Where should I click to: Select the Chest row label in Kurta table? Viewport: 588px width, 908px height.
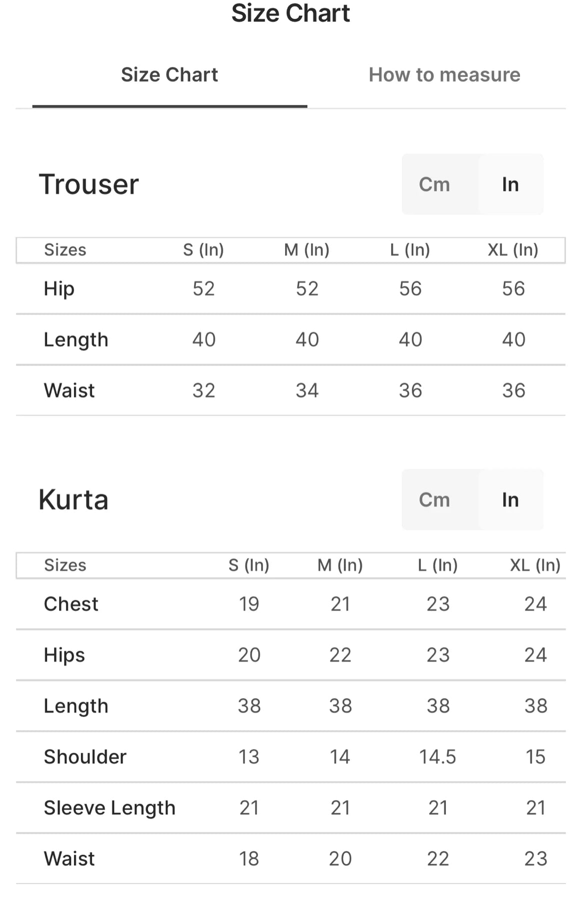tap(71, 604)
